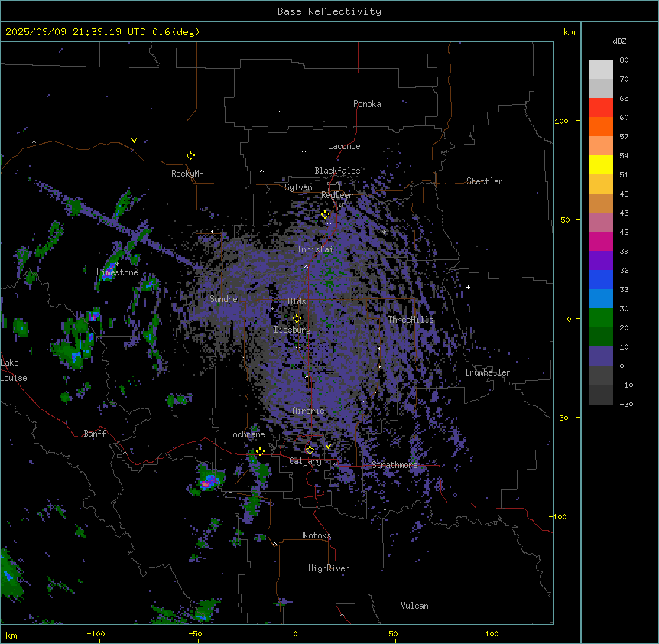
Task: Click the Sundre label
Action: tap(223, 299)
